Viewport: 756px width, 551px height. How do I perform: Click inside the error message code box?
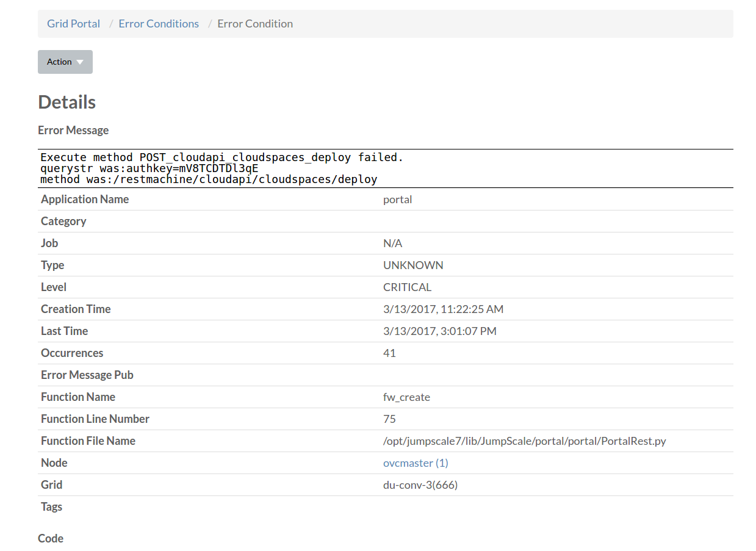[385, 168]
